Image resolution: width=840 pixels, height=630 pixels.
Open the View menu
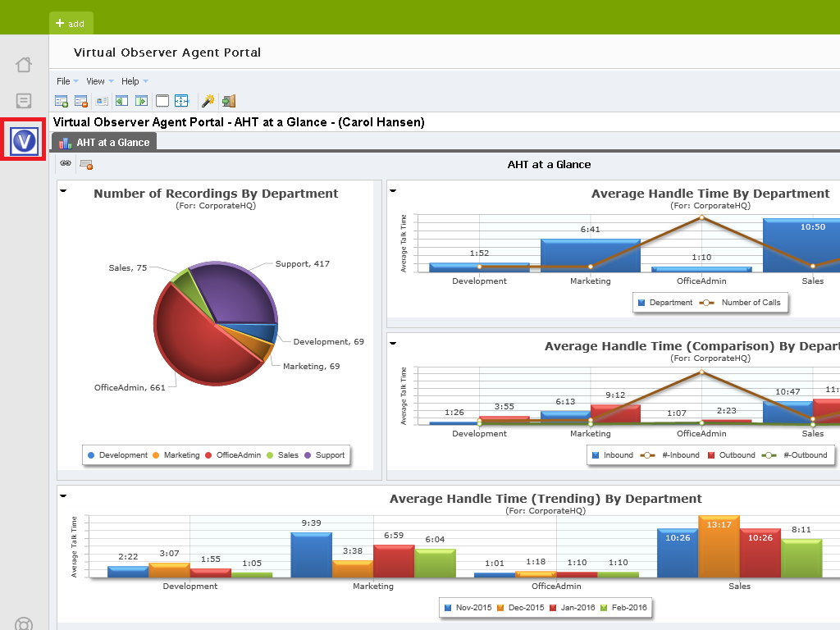(x=94, y=81)
